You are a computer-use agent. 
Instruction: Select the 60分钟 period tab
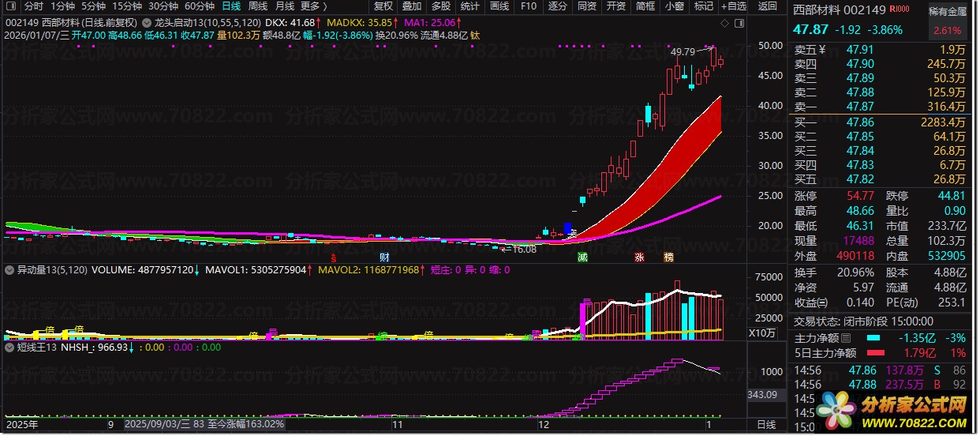(x=200, y=6)
